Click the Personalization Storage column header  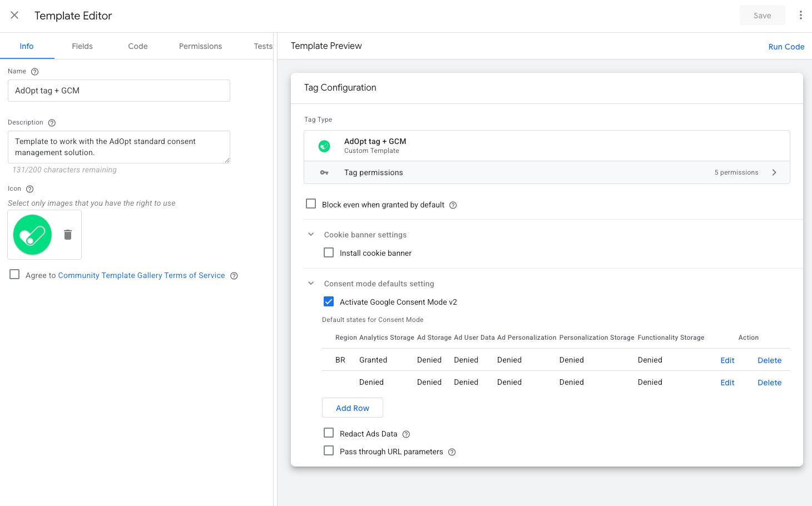[x=597, y=338]
